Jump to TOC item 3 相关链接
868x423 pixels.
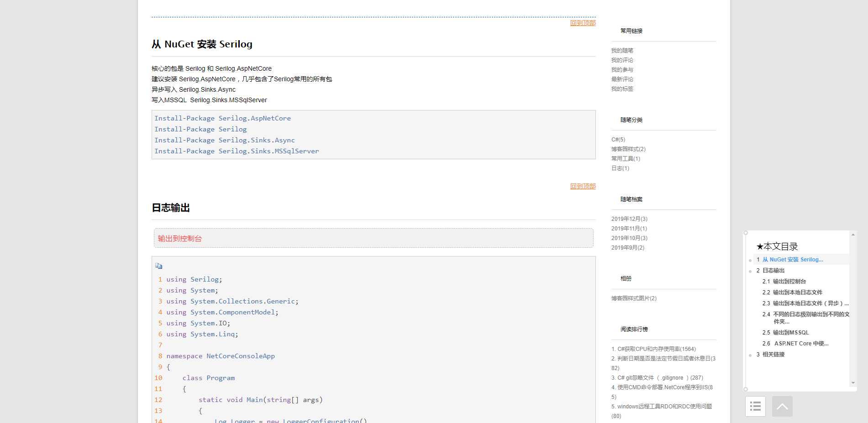773,355
